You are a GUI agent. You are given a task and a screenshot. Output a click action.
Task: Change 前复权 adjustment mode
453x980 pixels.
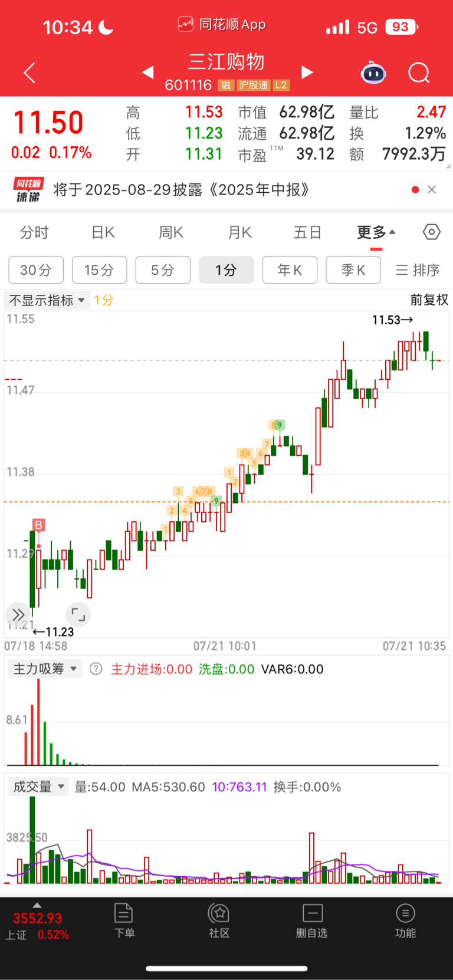(x=429, y=300)
